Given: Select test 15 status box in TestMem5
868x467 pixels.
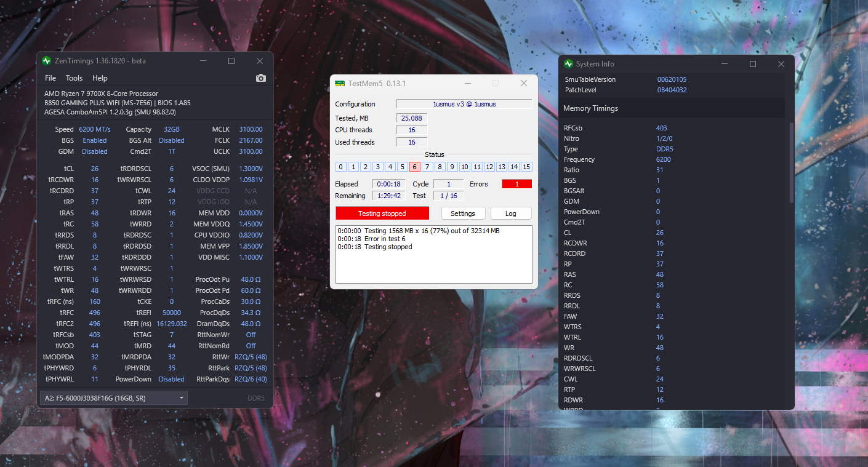Looking at the screenshot, I should coord(526,167).
